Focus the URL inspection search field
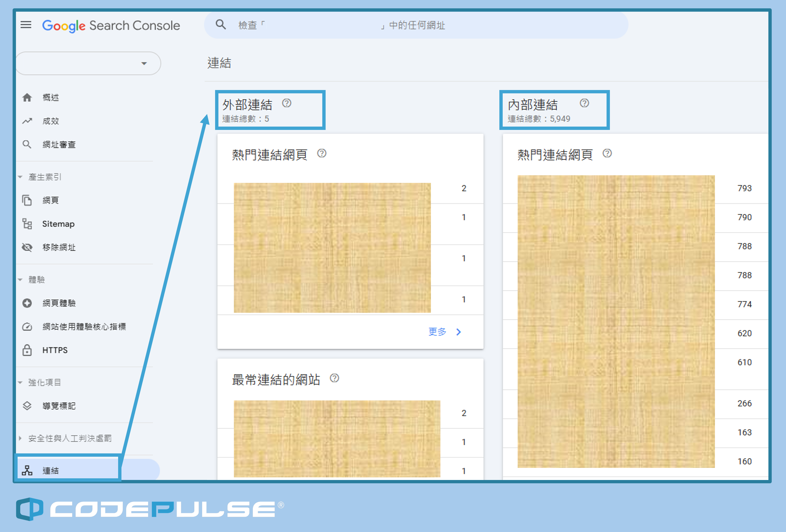 pyautogui.click(x=416, y=25)
